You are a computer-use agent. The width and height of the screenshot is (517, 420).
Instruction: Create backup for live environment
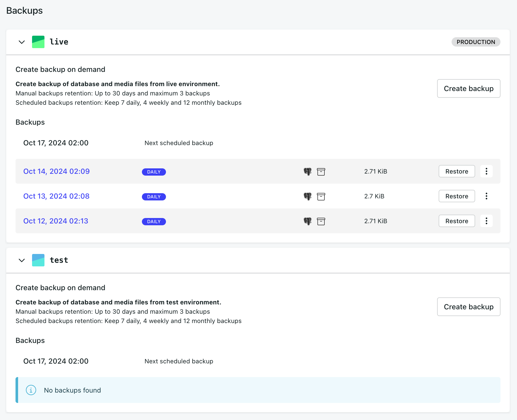tap(469, 88)
